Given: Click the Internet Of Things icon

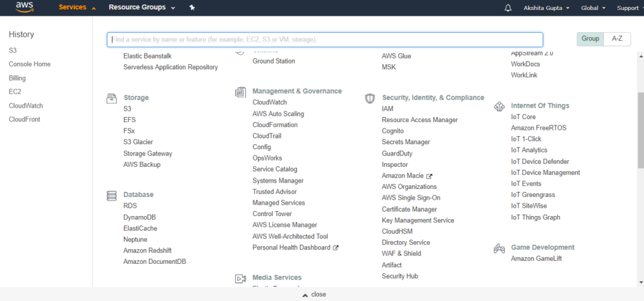Looking at the screenshot, I should point(499,106).
